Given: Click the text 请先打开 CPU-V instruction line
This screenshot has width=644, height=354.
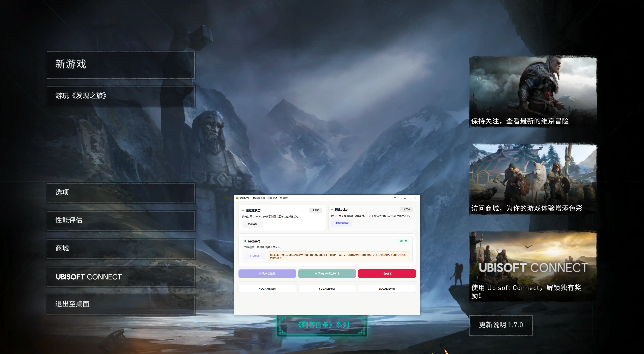Looking at the screenshot, I should tap(271, 217).
